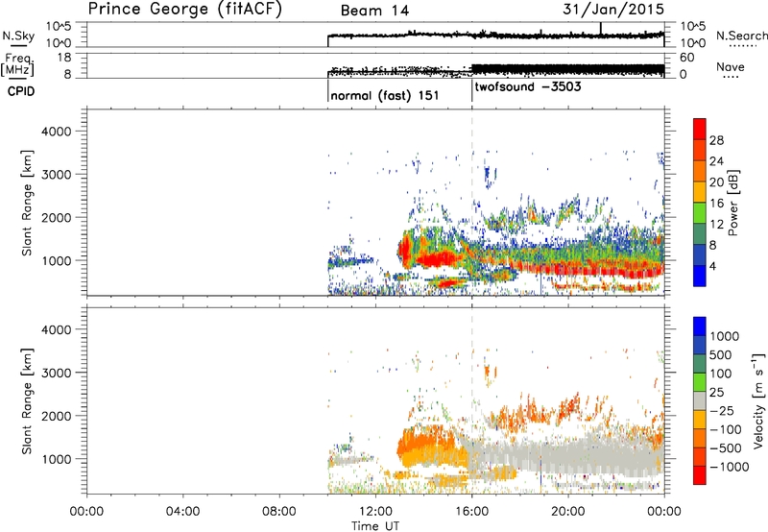768x532 pixels.
Task: Click the 'Power [dB]' colorbar label
Action: (x=732, y=203)
